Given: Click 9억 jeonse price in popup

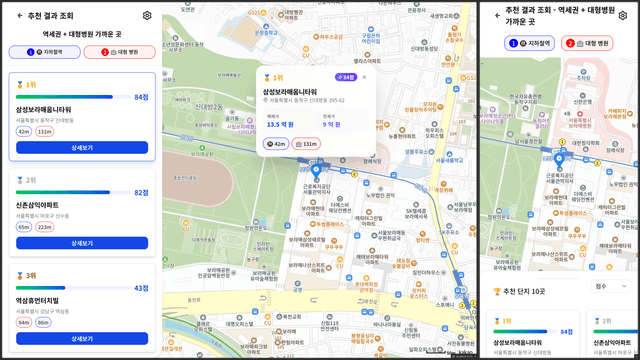Looking at the screenshot, I should click(331, 124).
